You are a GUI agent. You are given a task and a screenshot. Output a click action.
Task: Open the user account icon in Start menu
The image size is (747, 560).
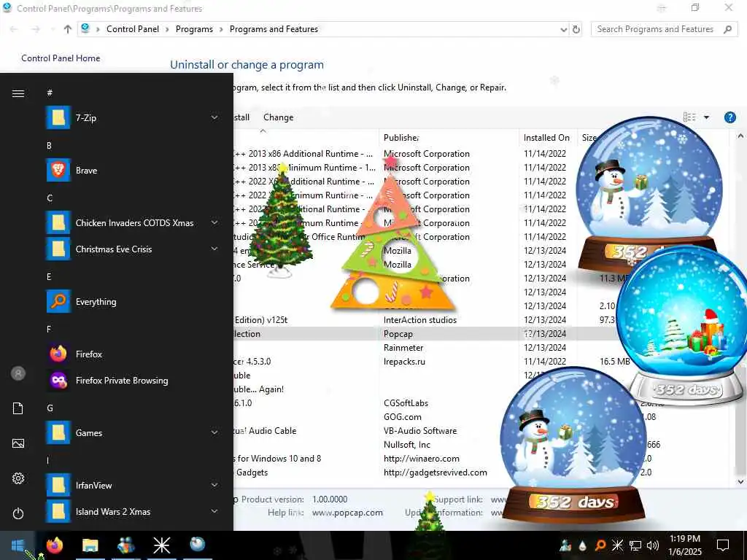pyautogui.click(x=18, y=373)
